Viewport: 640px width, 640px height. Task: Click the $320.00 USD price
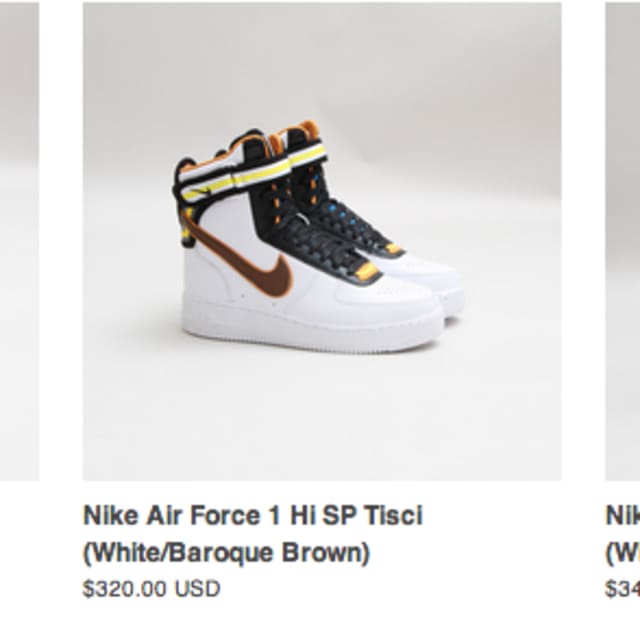point(151,589)
